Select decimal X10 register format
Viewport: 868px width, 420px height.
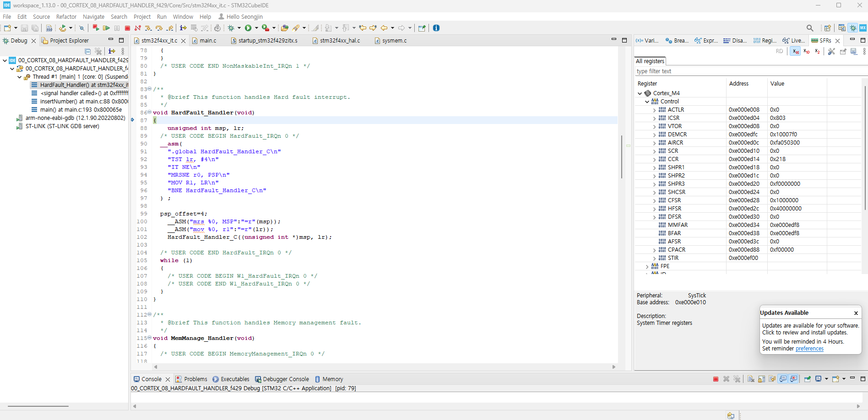pos(807,51)
